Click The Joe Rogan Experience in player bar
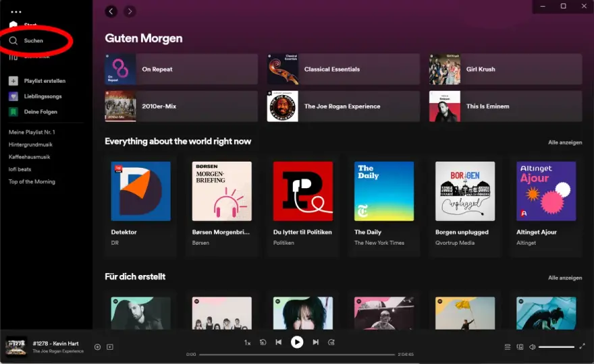This screenshot has width=594, height=364. [58, 351]
